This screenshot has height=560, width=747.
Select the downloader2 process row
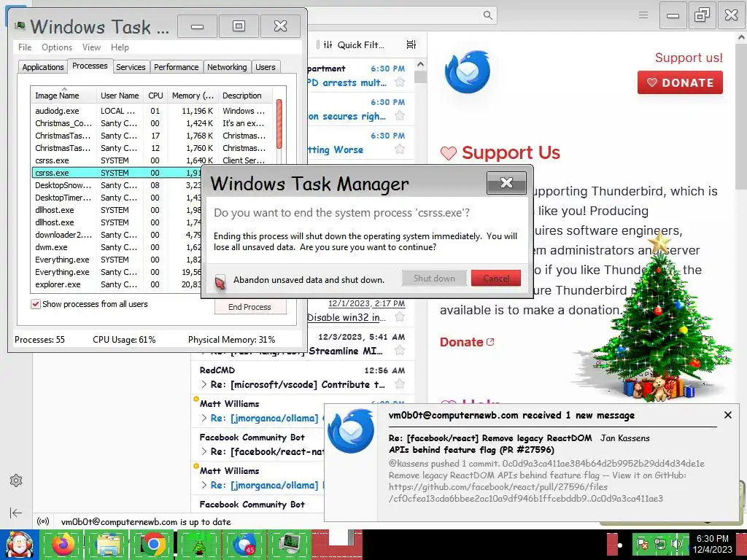pyautogui.click(x=117, y=235)
